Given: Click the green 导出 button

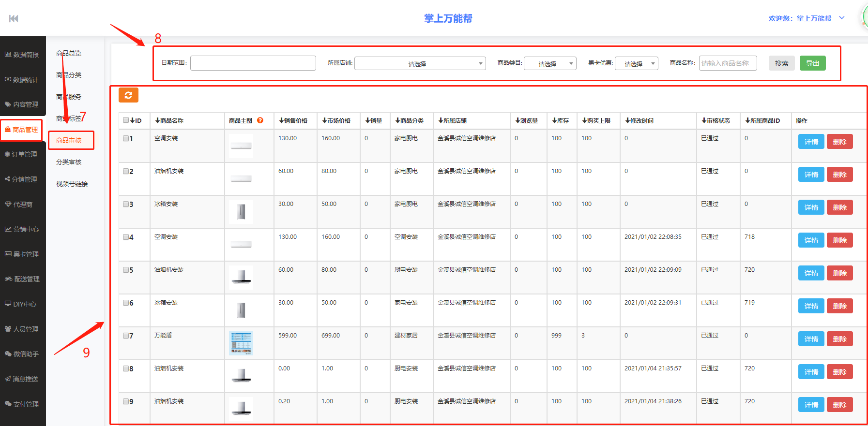Looking at the screenshot, I should (812, 63).
